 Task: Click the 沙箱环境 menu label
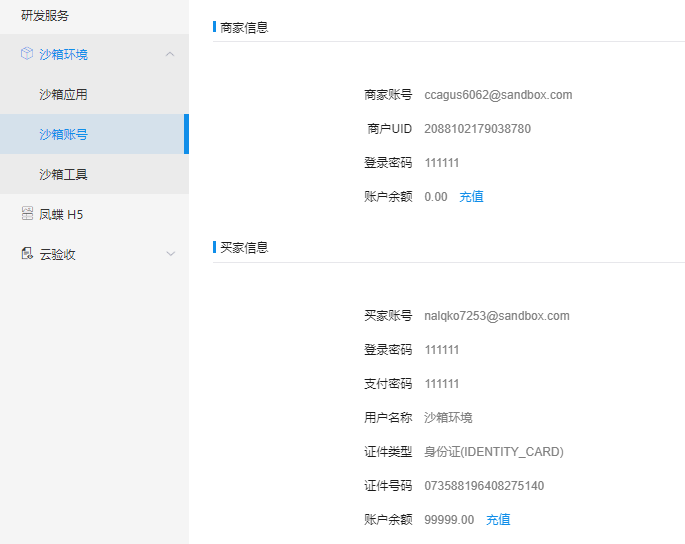(x=63, y=55)
